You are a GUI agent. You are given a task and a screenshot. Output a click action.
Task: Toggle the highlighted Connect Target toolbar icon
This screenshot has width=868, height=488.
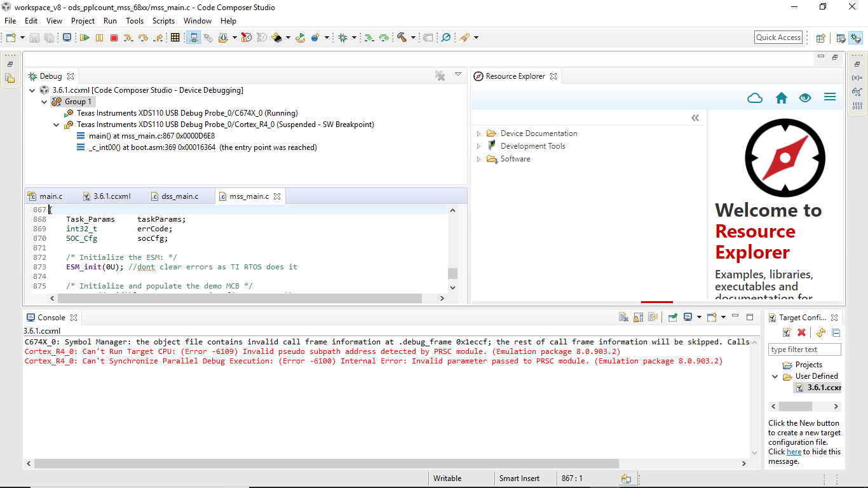[x=193, y=37]
